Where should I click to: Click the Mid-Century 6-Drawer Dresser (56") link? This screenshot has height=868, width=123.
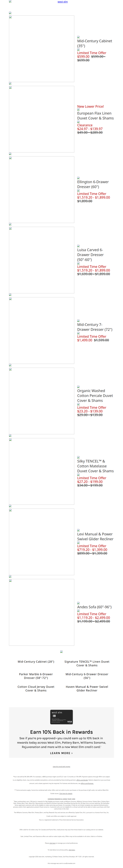point(87,676)
